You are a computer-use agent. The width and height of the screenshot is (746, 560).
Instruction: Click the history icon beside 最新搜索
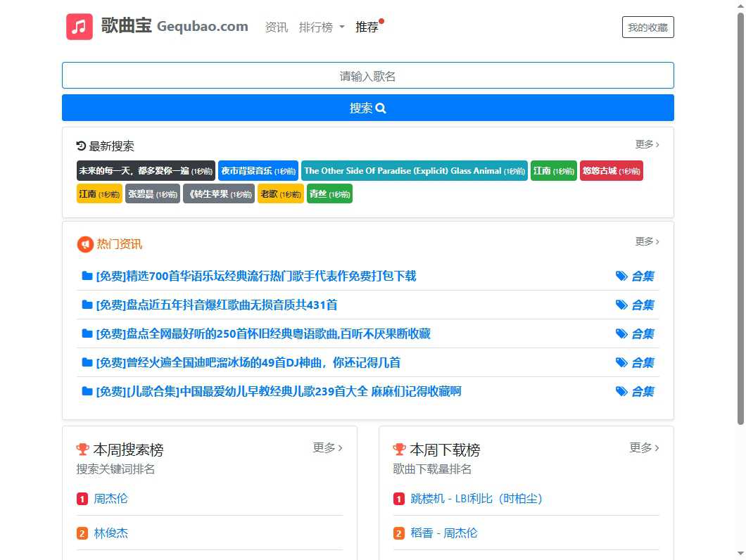click(x=81, y=146)
